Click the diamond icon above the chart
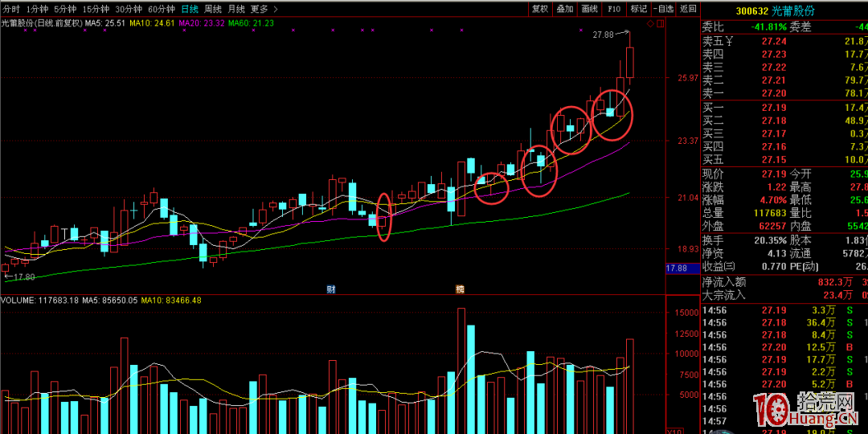The height and width of the screenshot is (434, 868). pos(649,23)
